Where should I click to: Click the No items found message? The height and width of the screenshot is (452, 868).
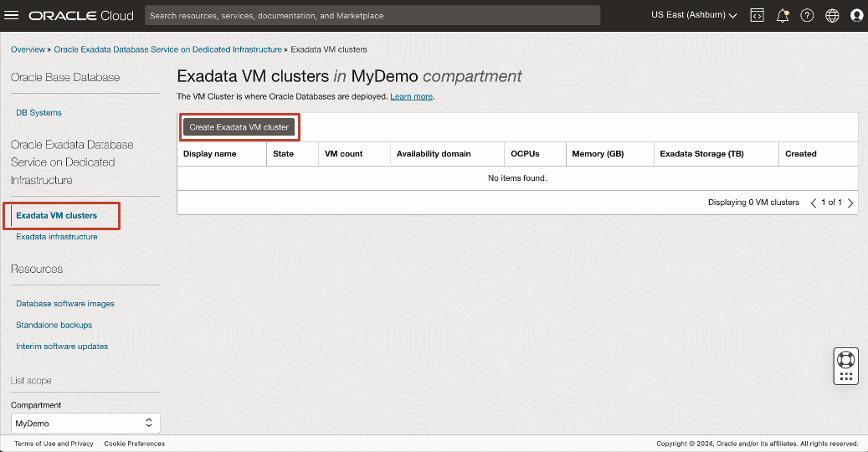(517, 178)
